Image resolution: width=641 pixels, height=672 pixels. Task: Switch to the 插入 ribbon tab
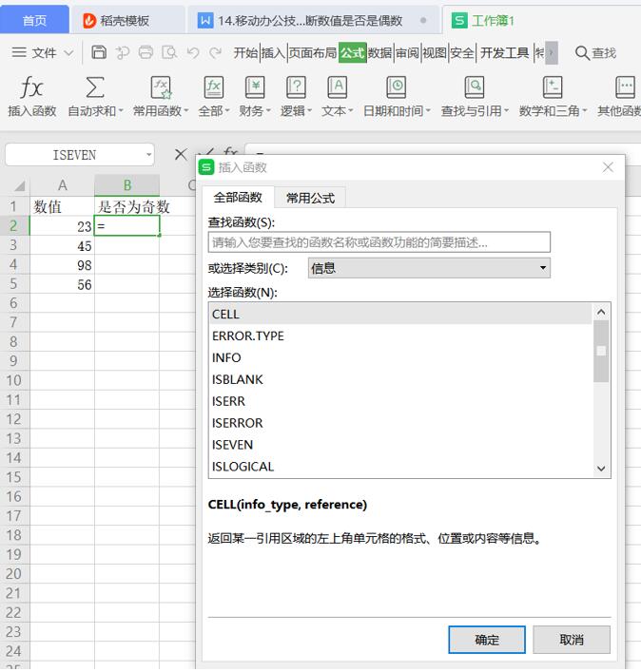(x=273, y=52)
